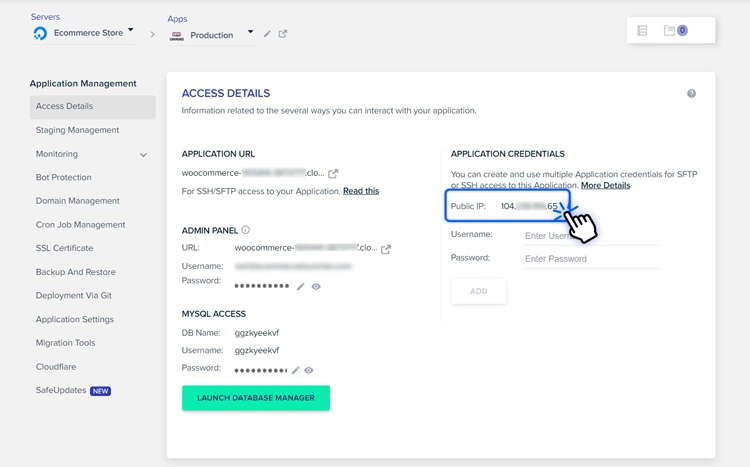Click the help question mark icon
The width and height of the screenshot is (750, 467).
click(x=691, y=94)
